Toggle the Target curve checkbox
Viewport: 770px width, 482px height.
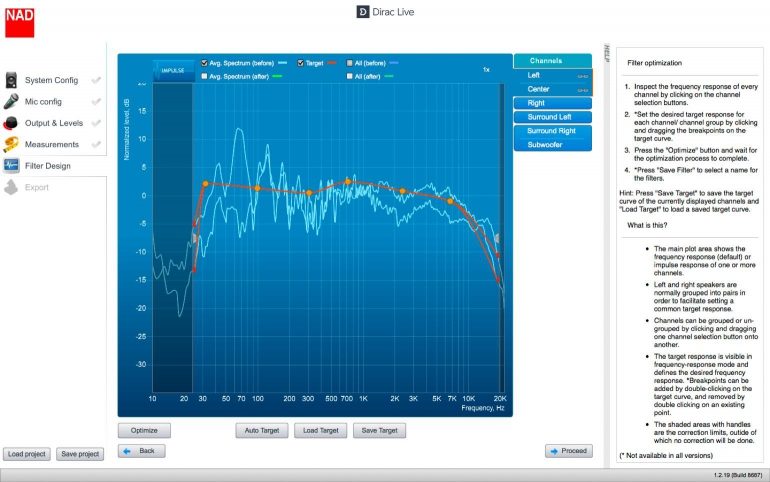(301, 62)
